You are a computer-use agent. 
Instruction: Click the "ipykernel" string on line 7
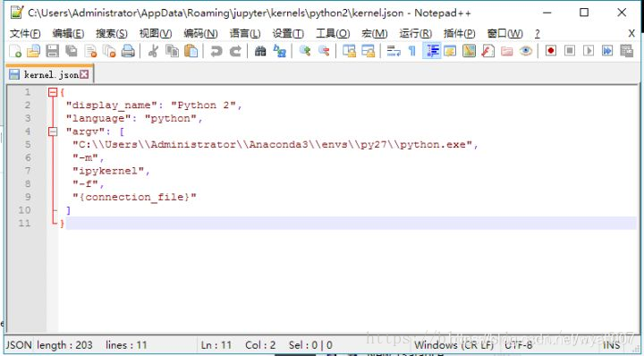tap(108, 171)
